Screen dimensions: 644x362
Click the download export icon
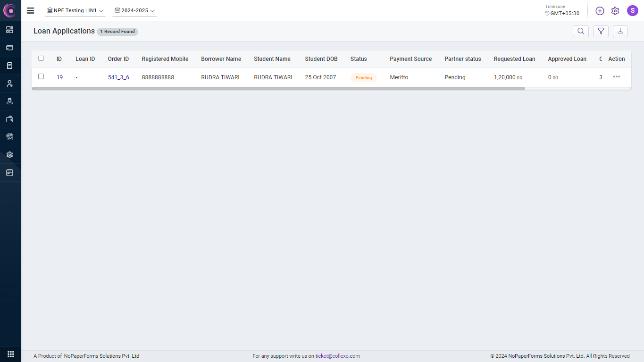click(x=620, y=31)
